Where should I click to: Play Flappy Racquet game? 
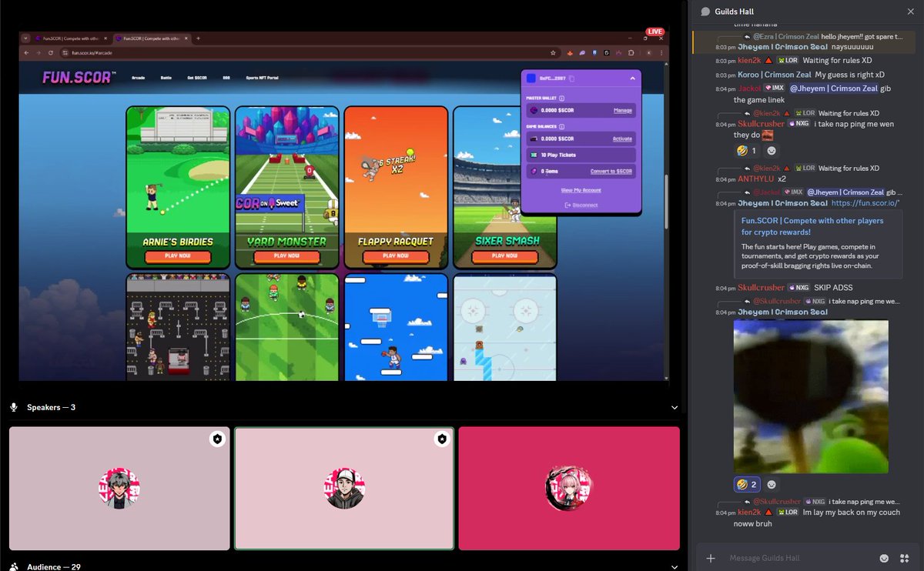[x=396, y=255]
